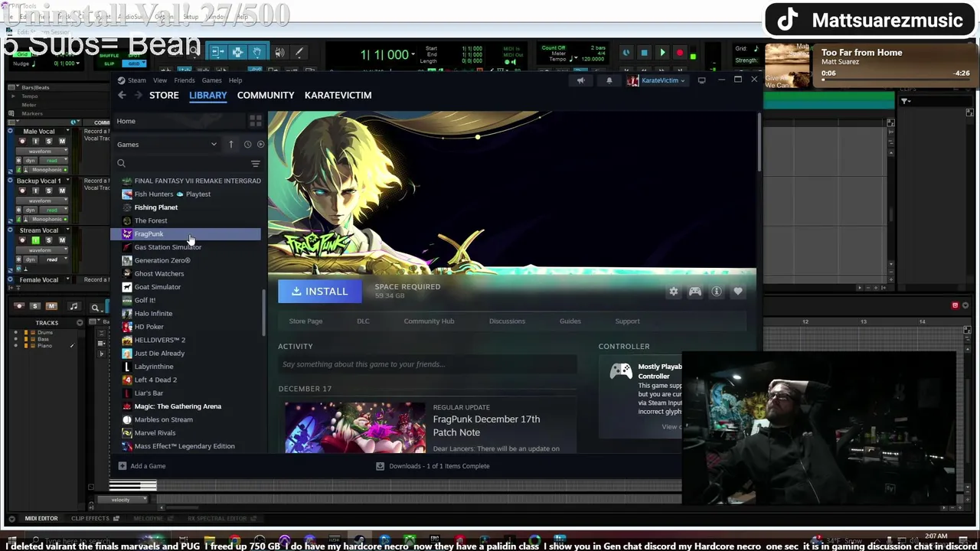Click the Downloads tray icon
980x551 pixels.
[380, 466]
